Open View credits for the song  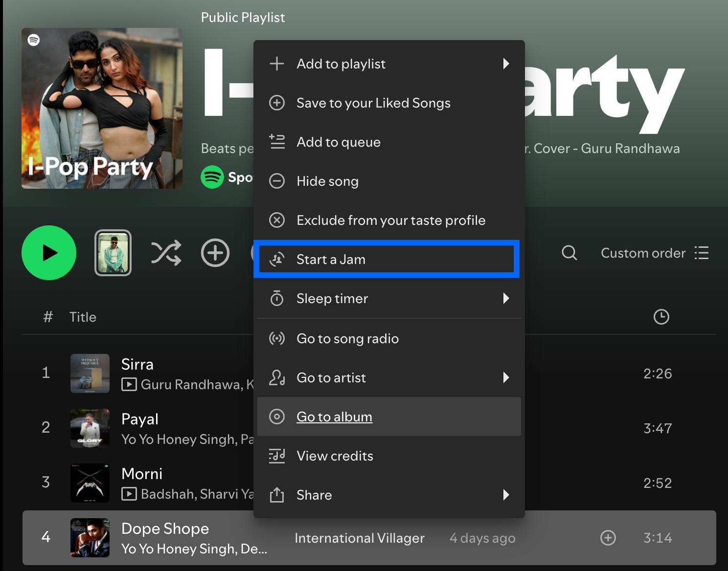[335, 456]
